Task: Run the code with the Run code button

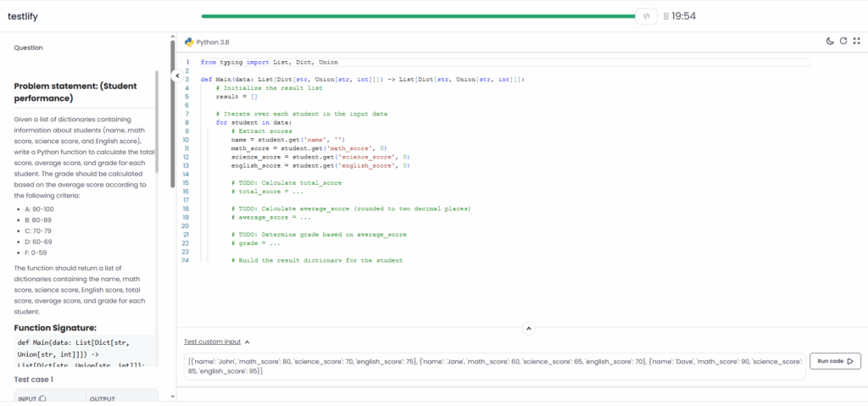Action: coord(835,361)
